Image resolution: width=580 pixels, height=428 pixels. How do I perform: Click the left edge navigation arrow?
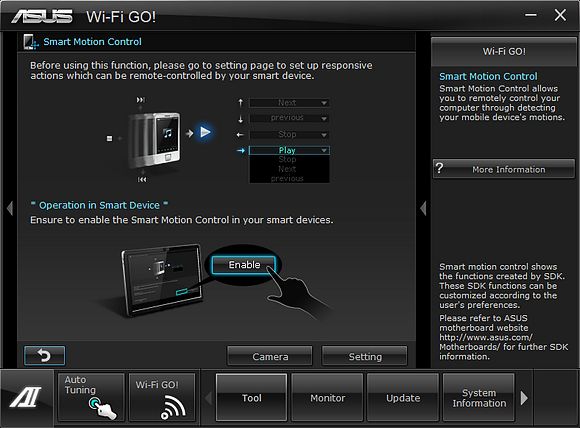pyautogui.click(x=10, y=208)
